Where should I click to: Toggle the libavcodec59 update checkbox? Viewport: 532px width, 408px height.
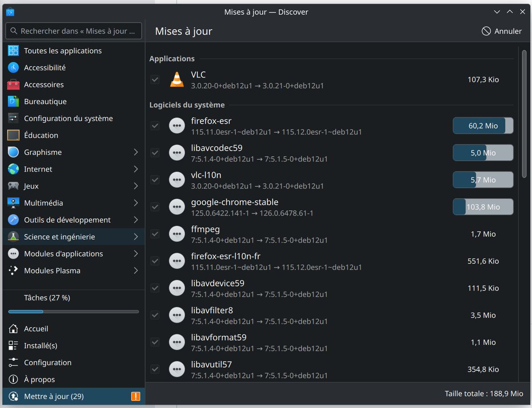[x=155, y=153]
